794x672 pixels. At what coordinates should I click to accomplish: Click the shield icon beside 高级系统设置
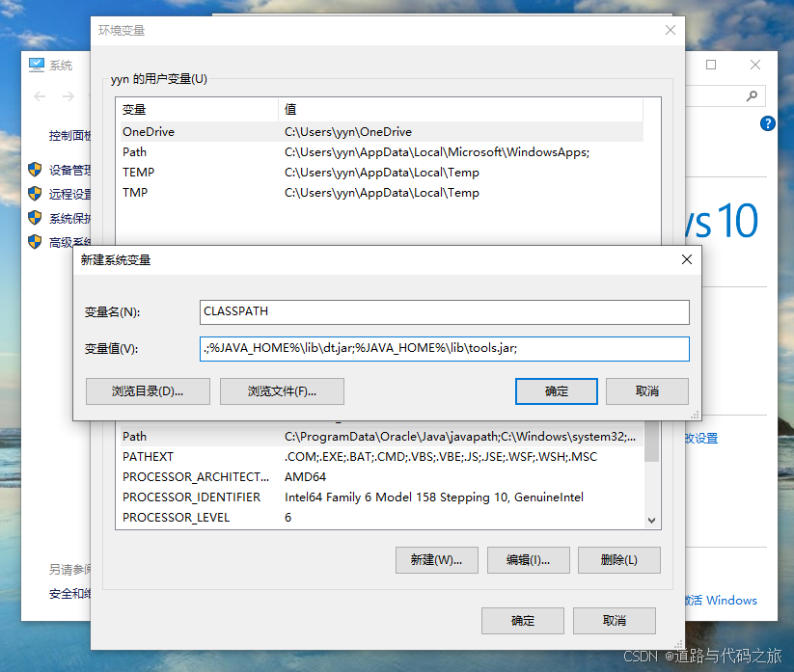(35, 241)
